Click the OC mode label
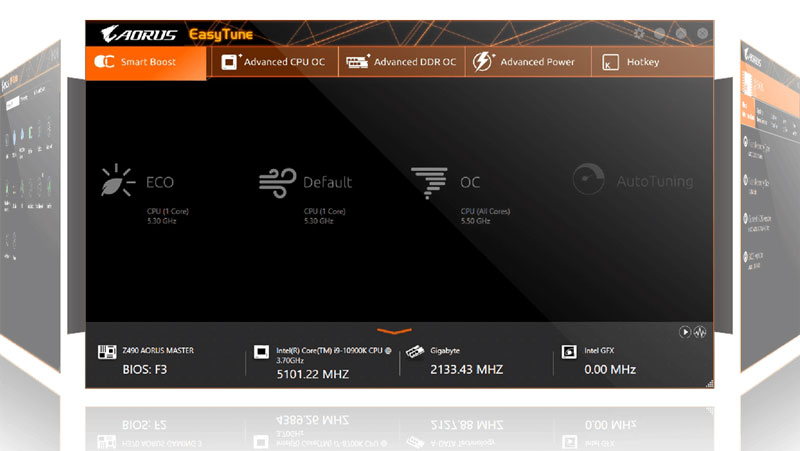Viewport: 800px width, 451px height. [x=470, y=182]
